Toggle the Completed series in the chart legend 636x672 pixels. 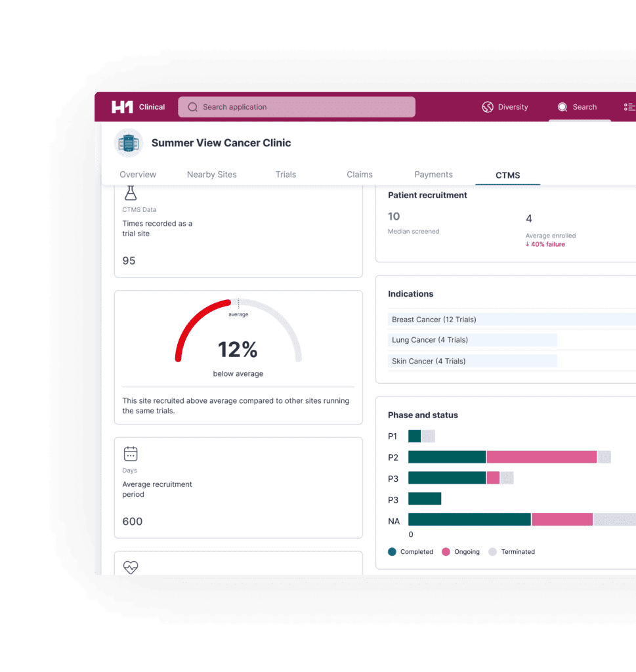pos(411,552)
